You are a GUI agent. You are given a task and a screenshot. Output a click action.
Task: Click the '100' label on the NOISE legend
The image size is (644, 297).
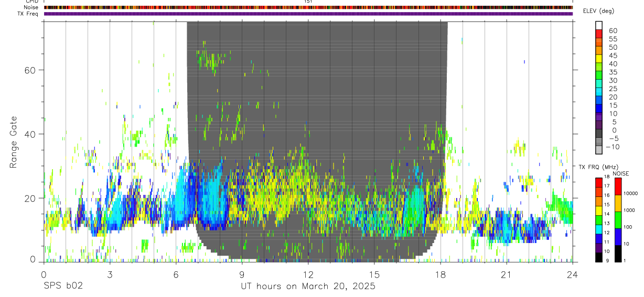(x=628, y=227)
